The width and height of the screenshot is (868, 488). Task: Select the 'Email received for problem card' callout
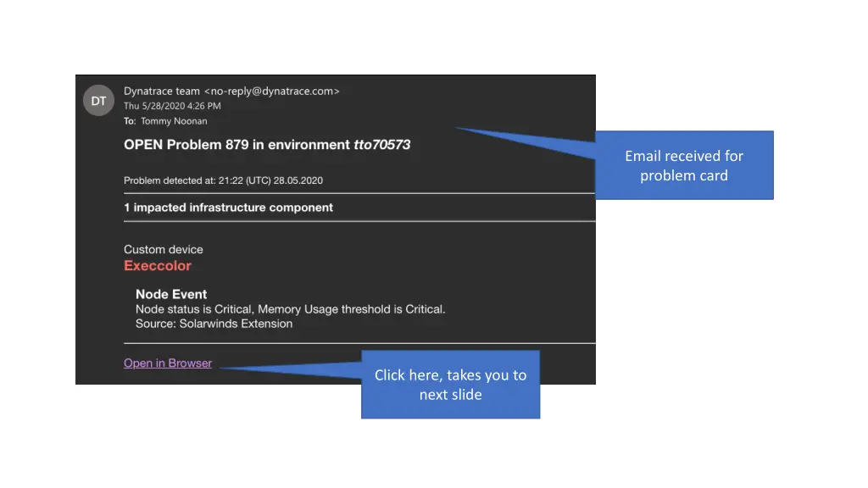point(684,165)
